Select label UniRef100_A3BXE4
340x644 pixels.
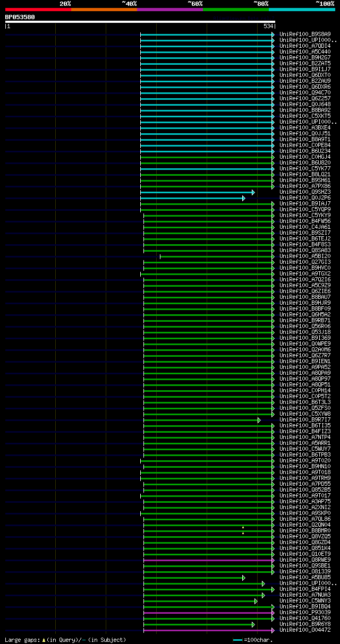point(305,128)
